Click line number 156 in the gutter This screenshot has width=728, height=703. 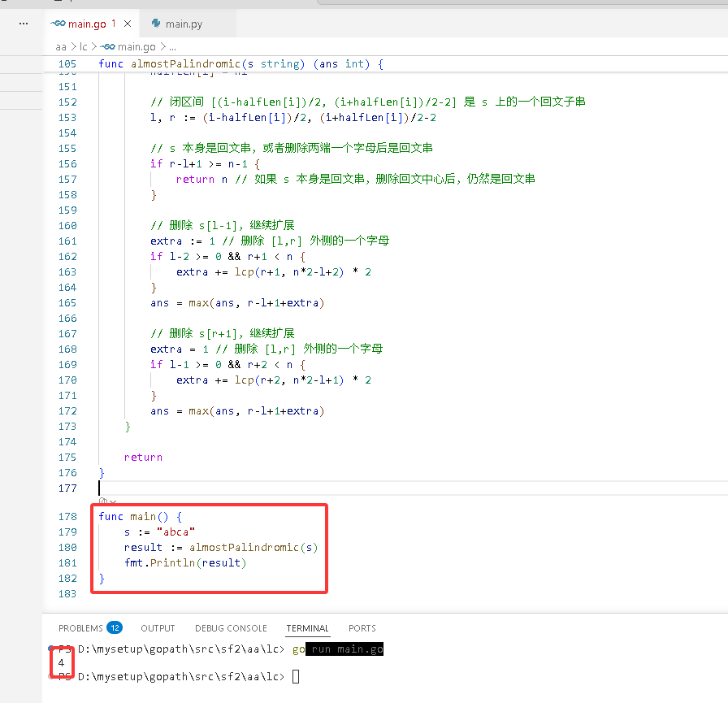[67, 164]
